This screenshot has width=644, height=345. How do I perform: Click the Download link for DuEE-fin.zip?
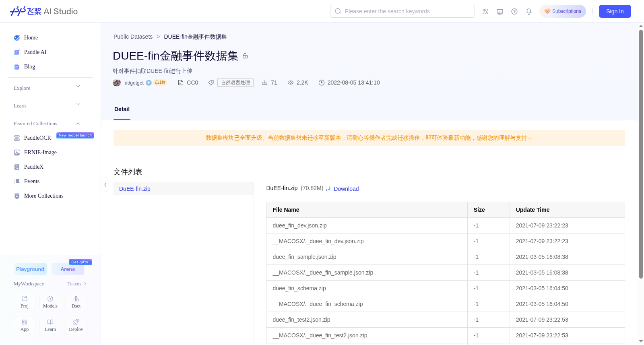click(x=346, y=189)
